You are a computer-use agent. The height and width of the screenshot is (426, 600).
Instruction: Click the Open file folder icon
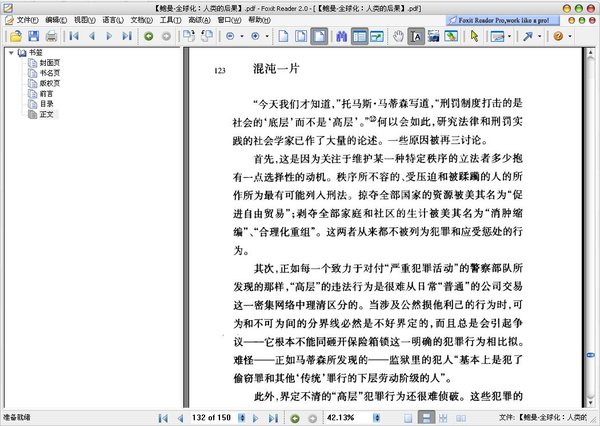(16, 36)
